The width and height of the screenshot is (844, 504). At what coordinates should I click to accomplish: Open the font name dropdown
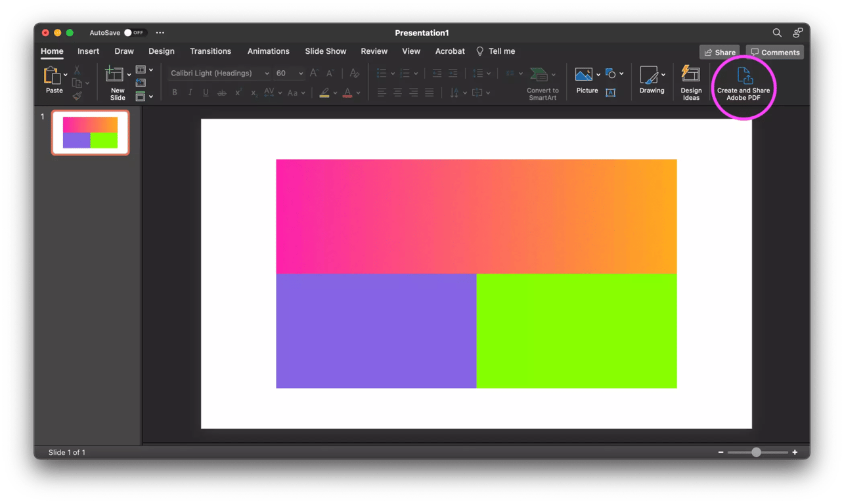tap(266, 73)
